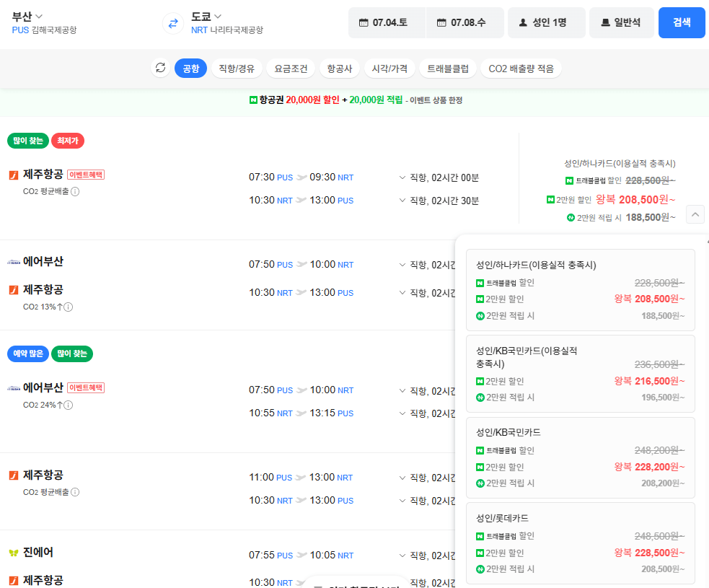
Task: Click info icon next to CO2 13%
Action: (69, 307)
